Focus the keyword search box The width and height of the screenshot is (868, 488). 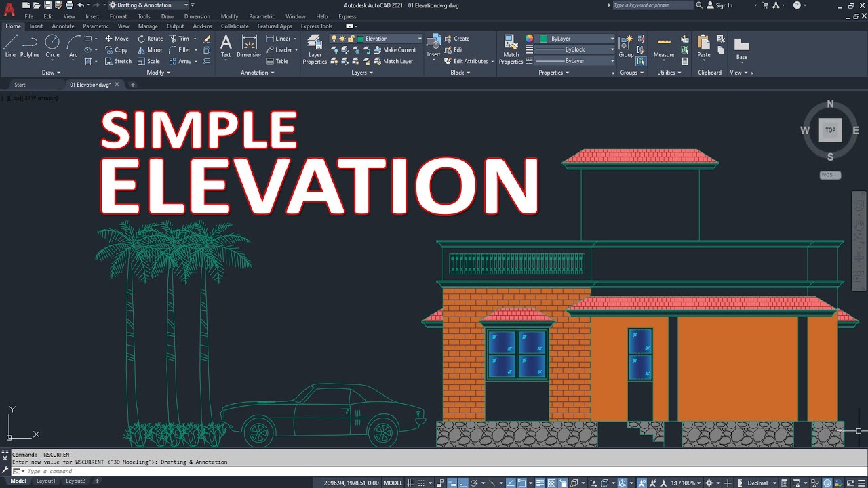[652, 5]
